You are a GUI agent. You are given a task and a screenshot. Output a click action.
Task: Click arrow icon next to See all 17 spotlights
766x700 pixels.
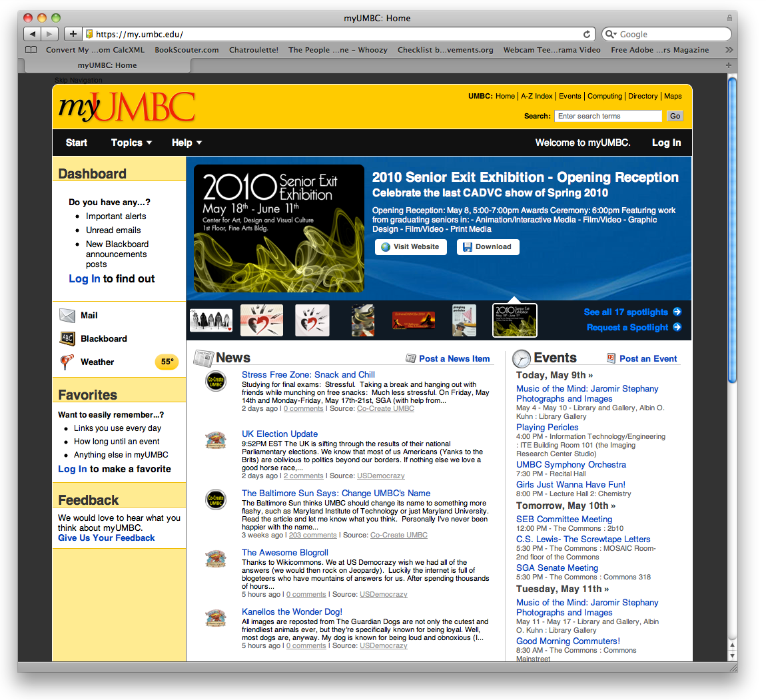pos(677,312)
